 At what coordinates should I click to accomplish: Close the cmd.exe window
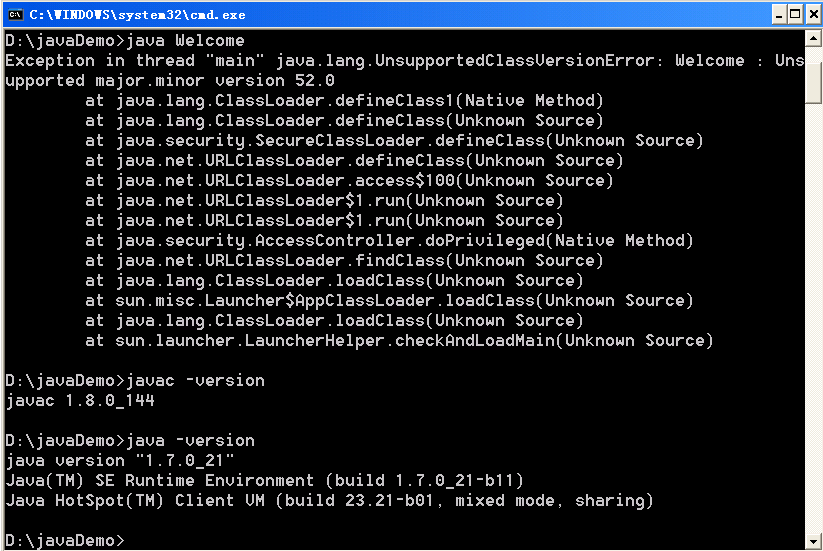pos(813,15)
